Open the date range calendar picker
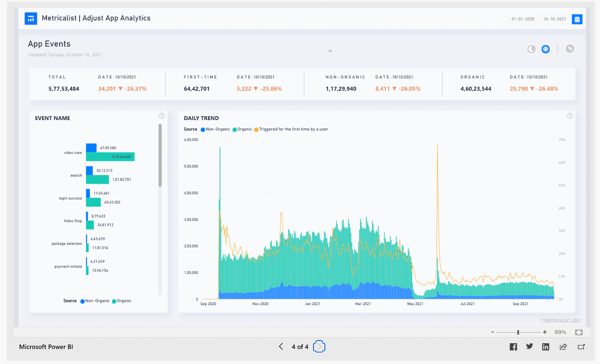This screenshot has width=600, height=364. (577, 19)
